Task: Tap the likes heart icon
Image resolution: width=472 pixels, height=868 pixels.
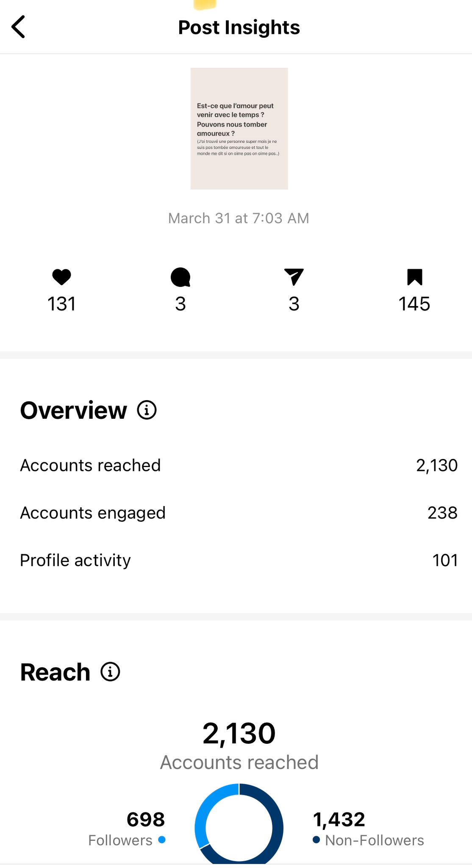Action: coord(61,277)
